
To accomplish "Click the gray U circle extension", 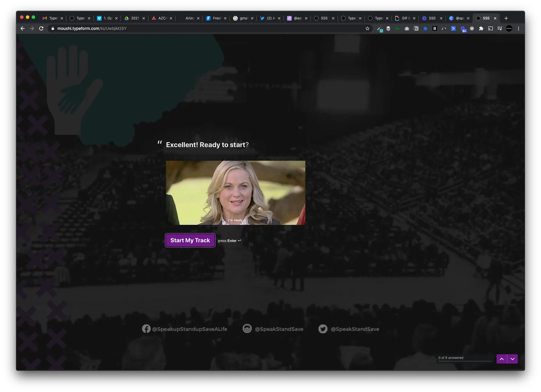I will click(472, 28).
